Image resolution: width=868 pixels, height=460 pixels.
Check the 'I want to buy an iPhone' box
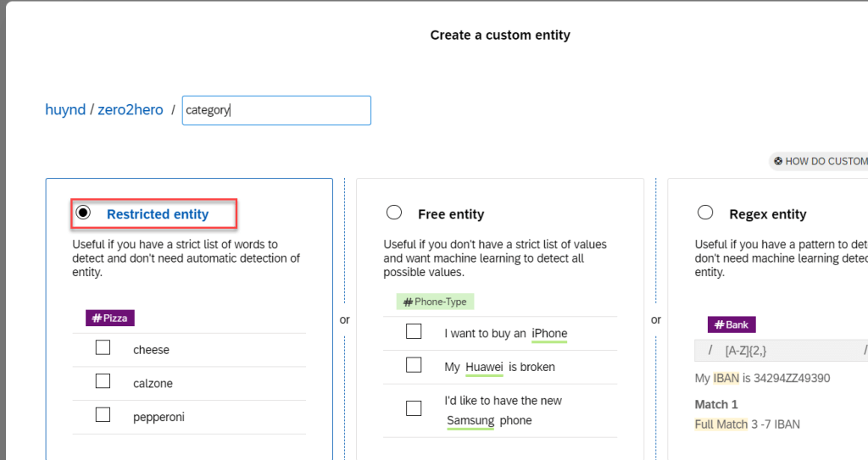414,332
